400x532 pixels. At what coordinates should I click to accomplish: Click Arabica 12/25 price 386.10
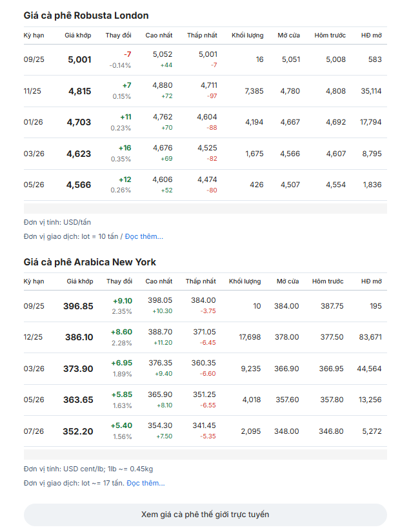point(79,337)
